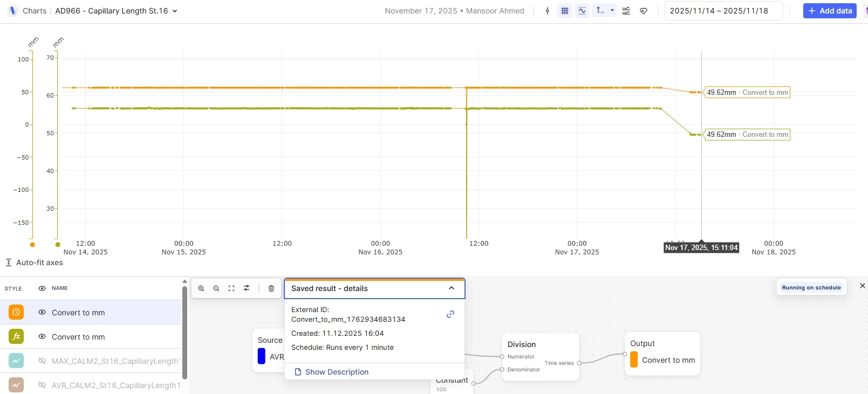Click Created: 11.12.2025 16:04 text

click(338, 334)
